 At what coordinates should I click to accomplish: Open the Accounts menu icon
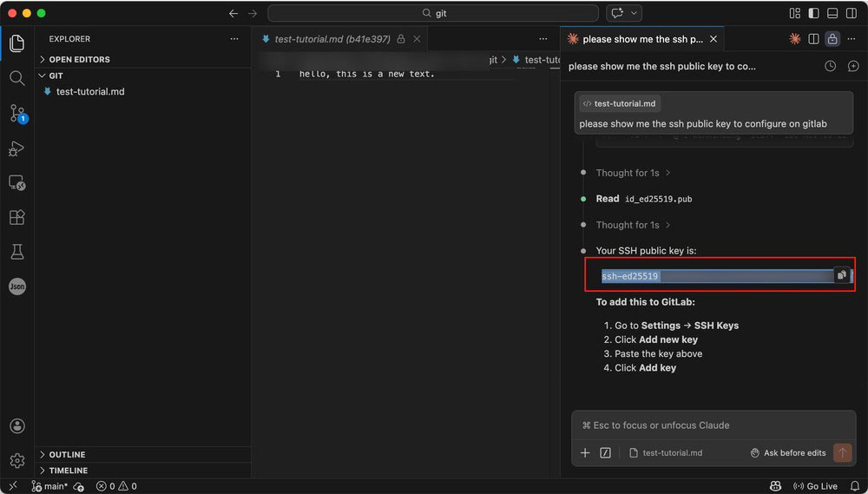point(16,426)
